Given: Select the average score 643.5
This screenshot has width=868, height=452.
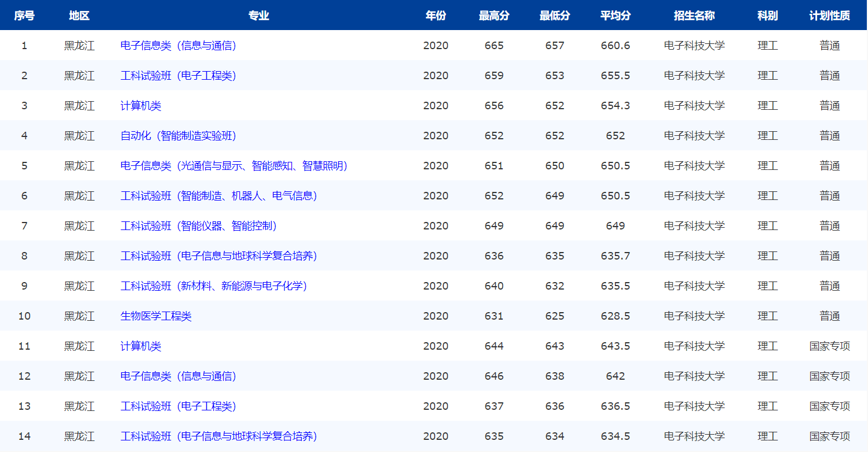Looking at the screenshot, I should point(615,346).
